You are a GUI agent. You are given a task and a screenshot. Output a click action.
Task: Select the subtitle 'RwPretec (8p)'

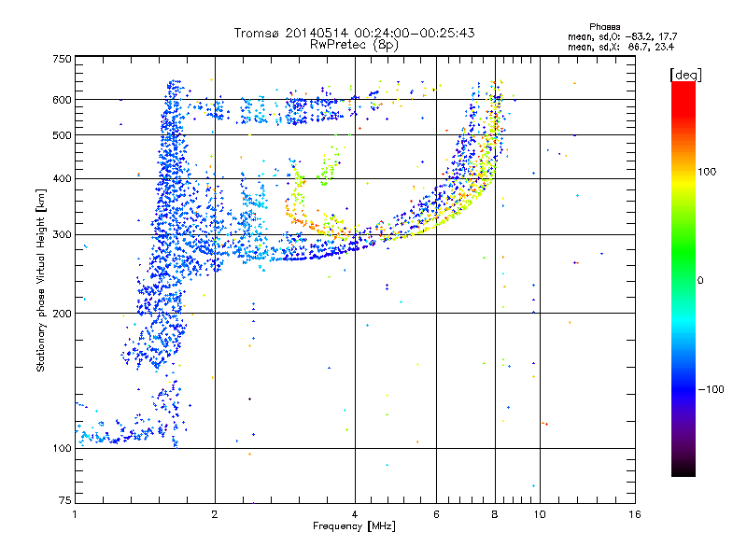(x=354, y=45)
